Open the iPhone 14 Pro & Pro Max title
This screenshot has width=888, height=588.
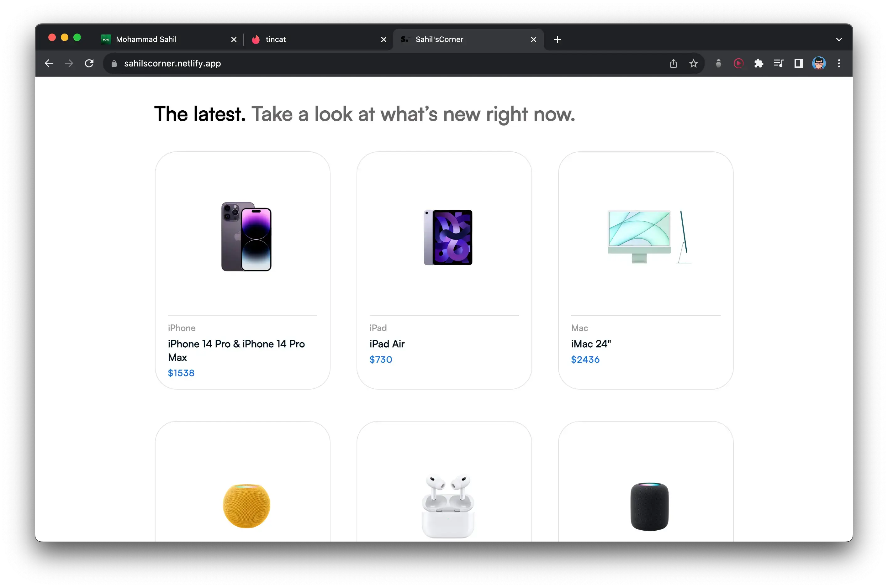[236, 350]
